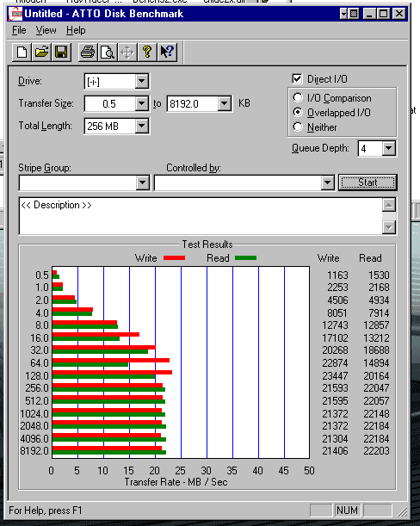
Task: Click the read value 14894
Action: click(x=376, y=363)
